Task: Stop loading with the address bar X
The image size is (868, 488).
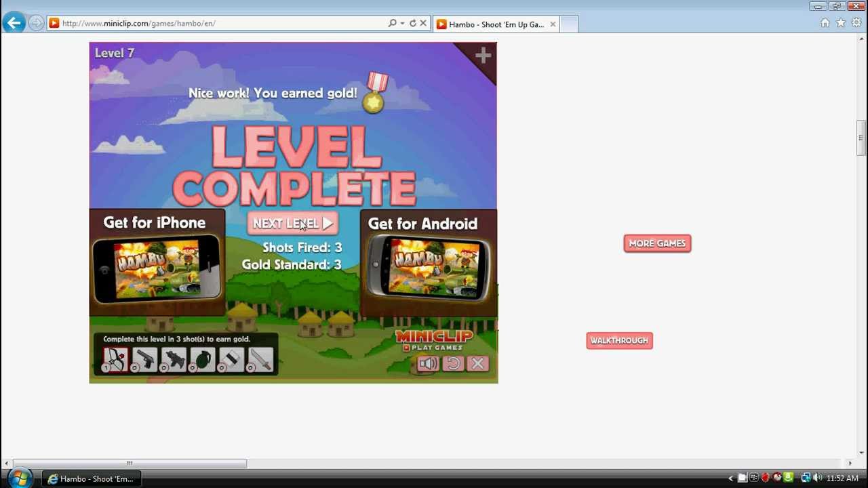Action: pyautogui.click(x=423, y=23)
